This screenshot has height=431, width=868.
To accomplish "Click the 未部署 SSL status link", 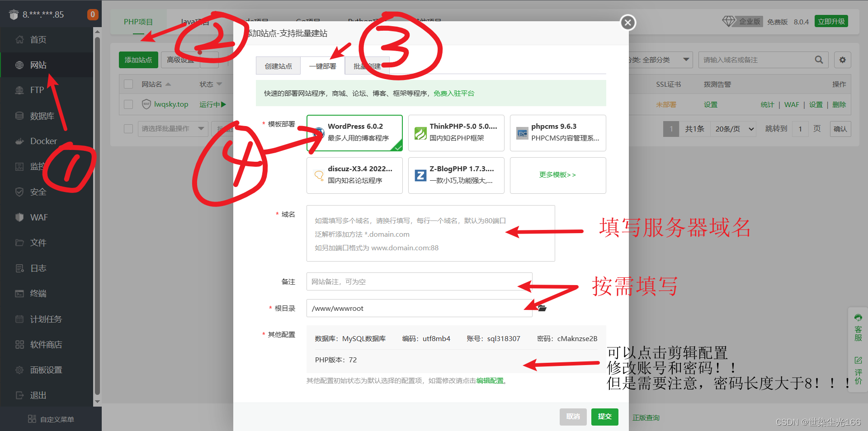I will [x=666, y=105].
